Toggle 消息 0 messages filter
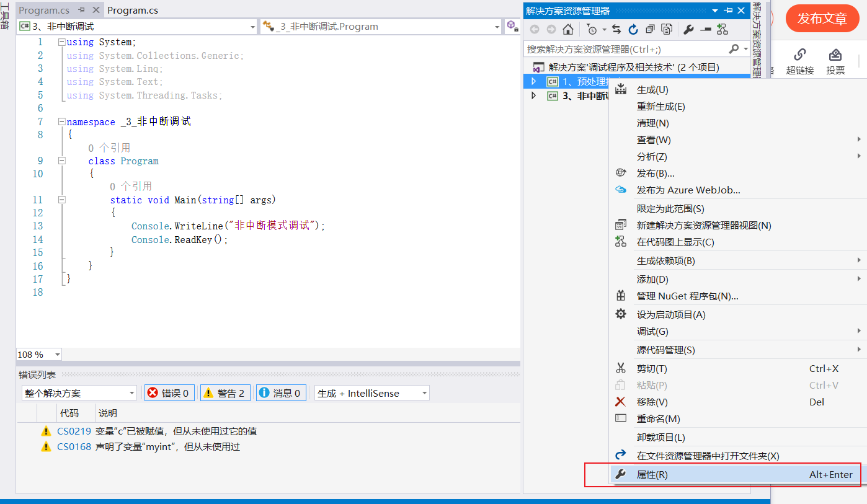The image size is (867, 504). coord(281,393)
